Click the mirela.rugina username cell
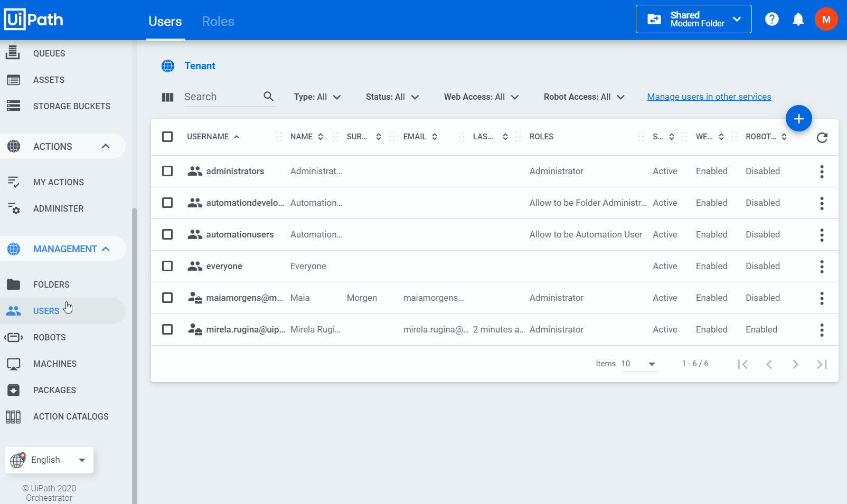The image size is (847, 504). click(x=246, y=329)
